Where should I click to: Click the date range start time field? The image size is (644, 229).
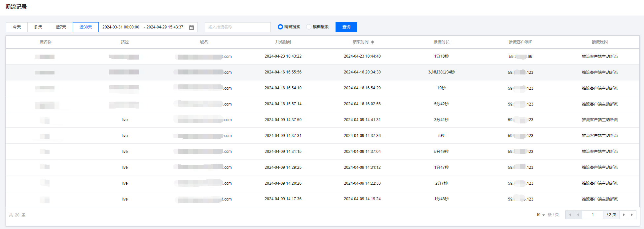tap(121, 27)
